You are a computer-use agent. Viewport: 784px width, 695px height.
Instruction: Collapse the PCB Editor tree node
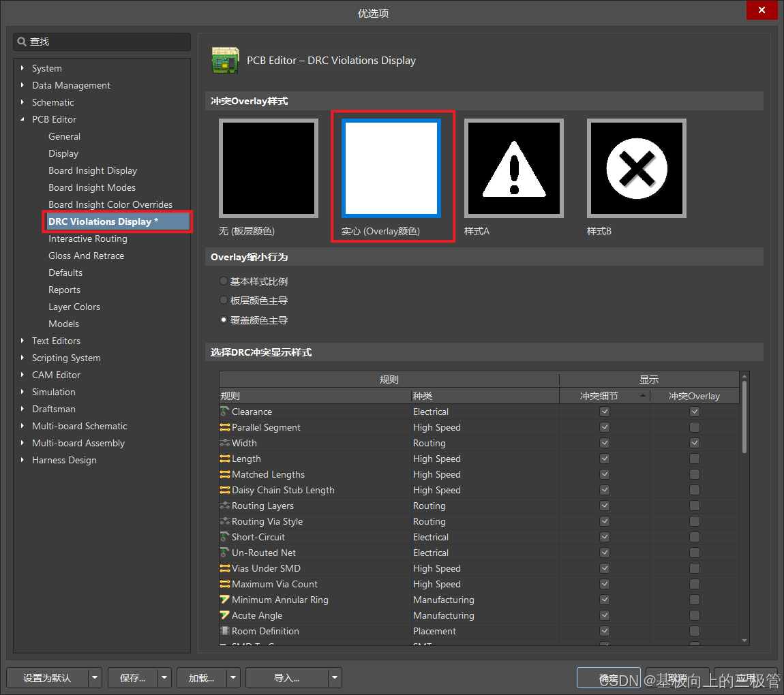pyautogui.click(x=22, y=119)
